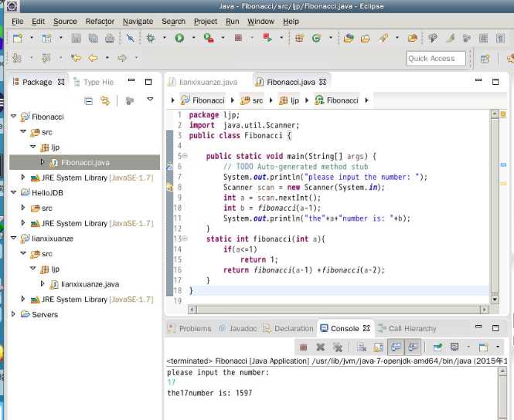Toggle fold marker at line 13 fibonacci method
Image resolution: width=514 pixels, height=420 pixels.
click(186, 239)
